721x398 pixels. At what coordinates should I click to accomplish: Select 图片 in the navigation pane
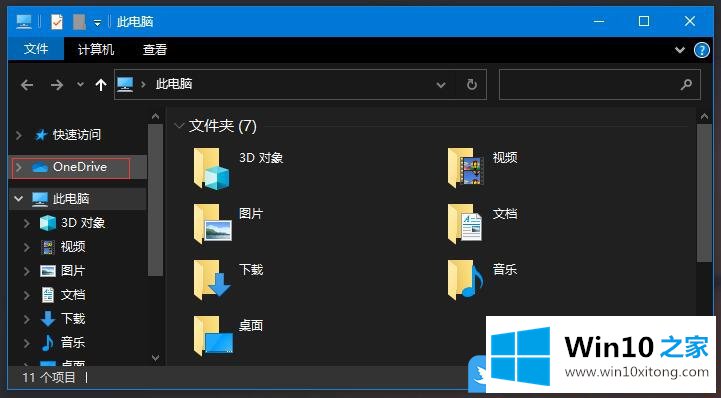pyautogui.click(x=73, y=271)
